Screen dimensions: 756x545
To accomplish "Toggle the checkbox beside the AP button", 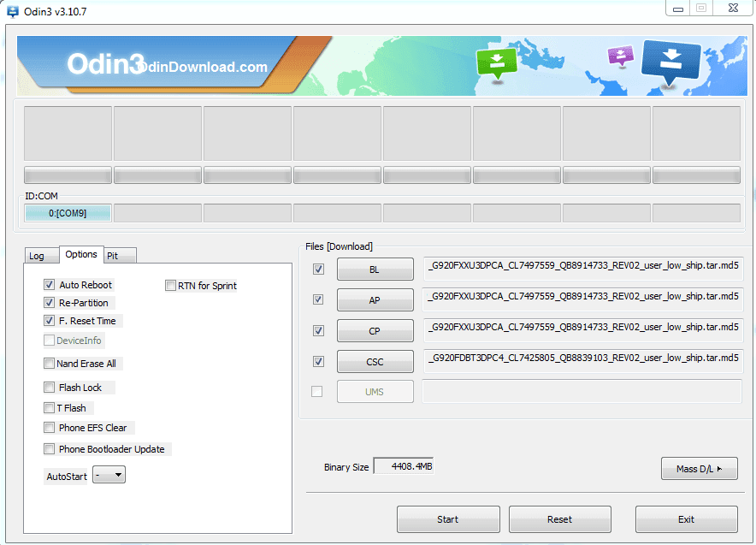I will pyautogui.click(x=318, y=300).
